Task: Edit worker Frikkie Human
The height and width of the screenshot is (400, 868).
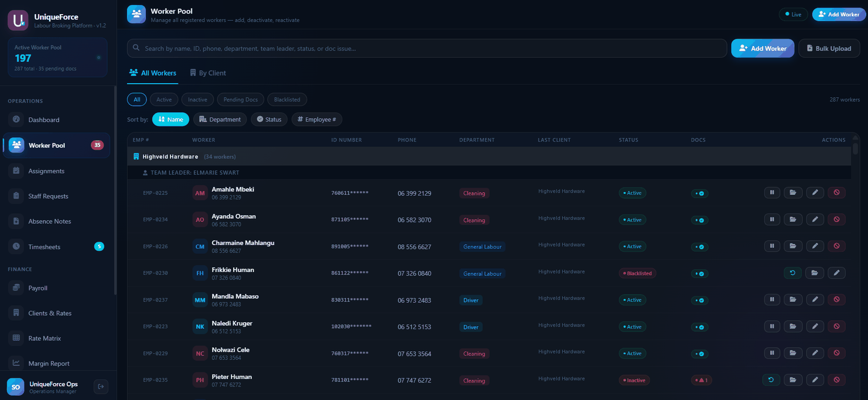Action: coord(837,273)
